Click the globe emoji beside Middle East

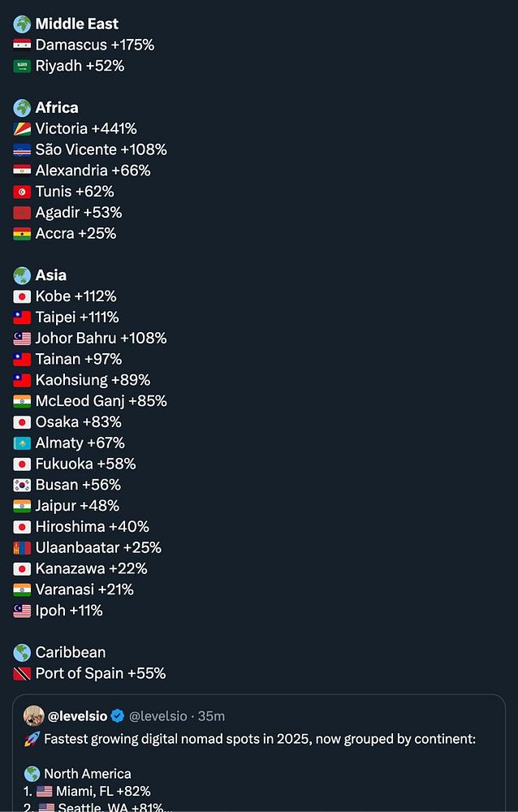22,24
